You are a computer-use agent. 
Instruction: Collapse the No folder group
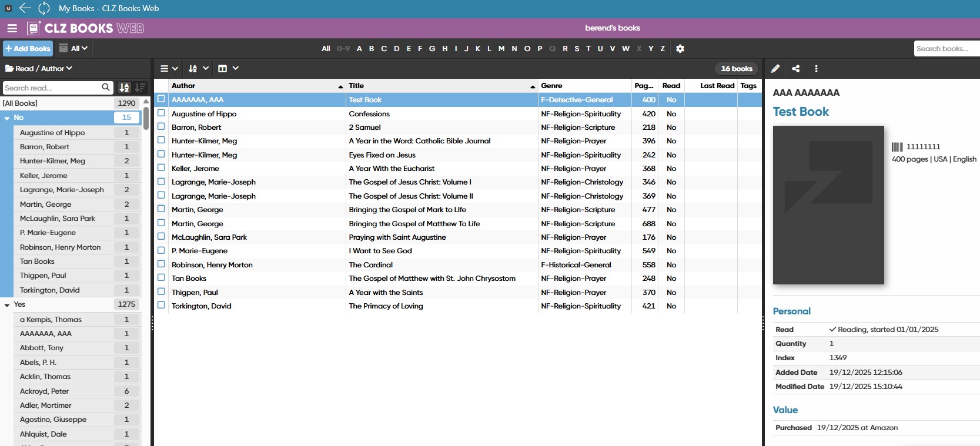[x=7, y=118]
